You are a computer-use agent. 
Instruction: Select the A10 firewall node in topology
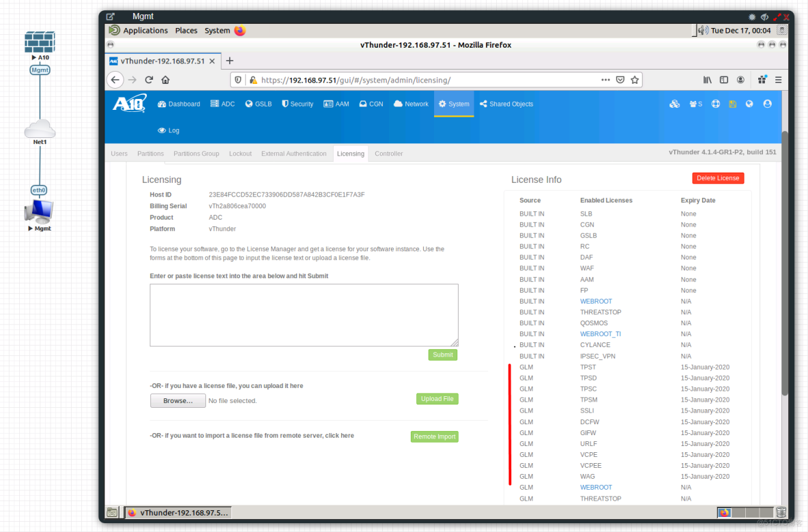pyautogui.click(x=40, y=43)
